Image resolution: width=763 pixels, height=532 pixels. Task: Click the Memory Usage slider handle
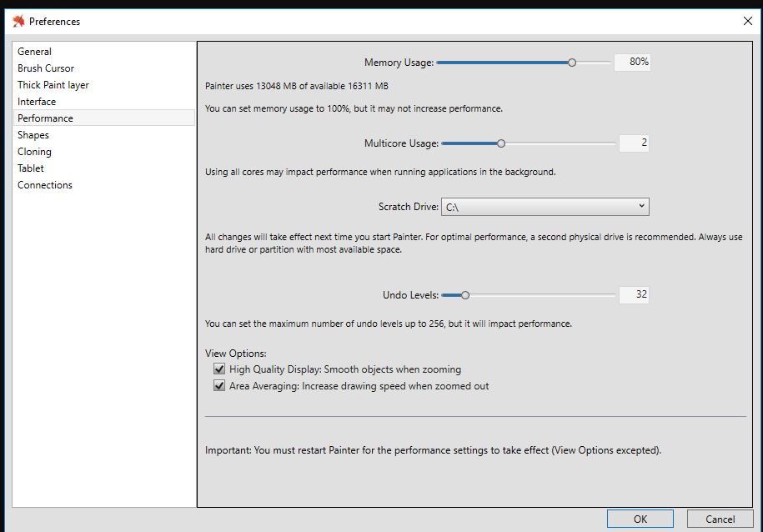(572, 63)
